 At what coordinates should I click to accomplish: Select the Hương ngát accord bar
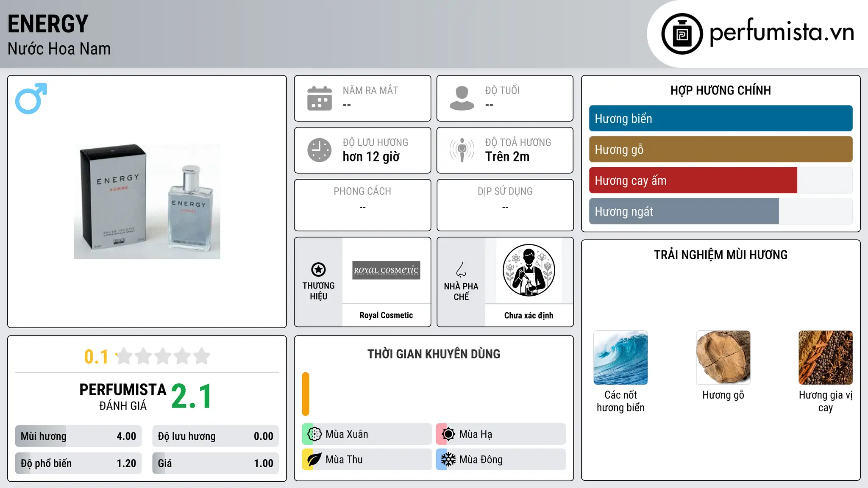point(721,211)
